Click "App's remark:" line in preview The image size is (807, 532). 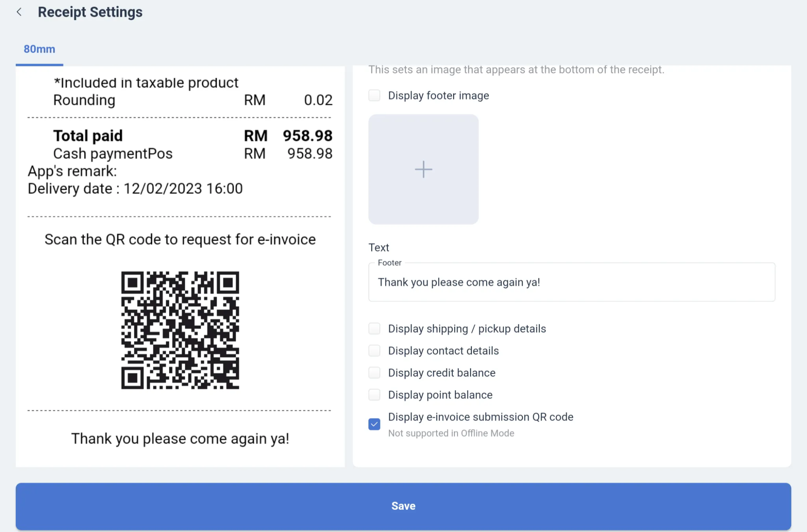(72, 171)
